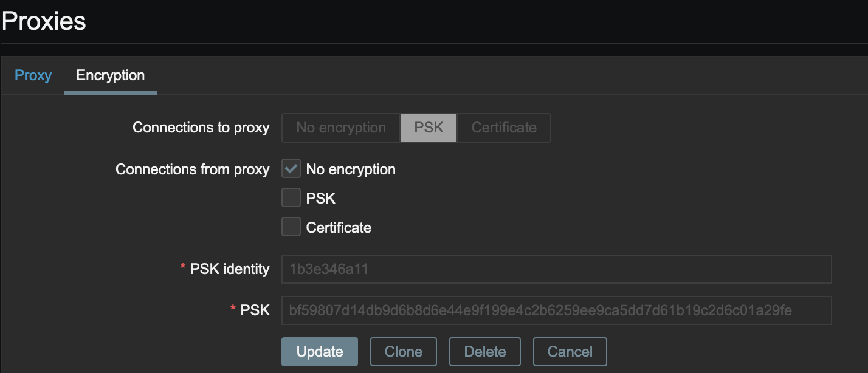The image size is (868, 373).
Task: Click the PSK identity input field
Action: [557, 269]
